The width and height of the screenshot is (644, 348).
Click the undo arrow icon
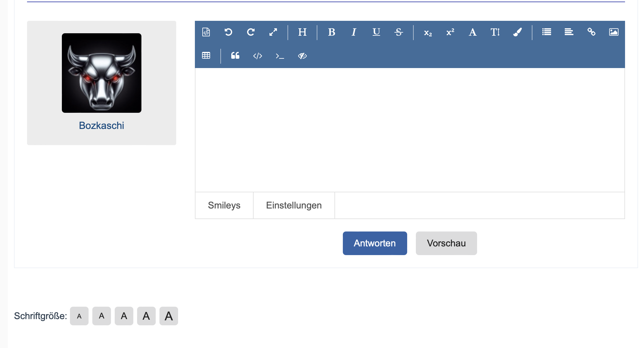(x=228, y=32)
